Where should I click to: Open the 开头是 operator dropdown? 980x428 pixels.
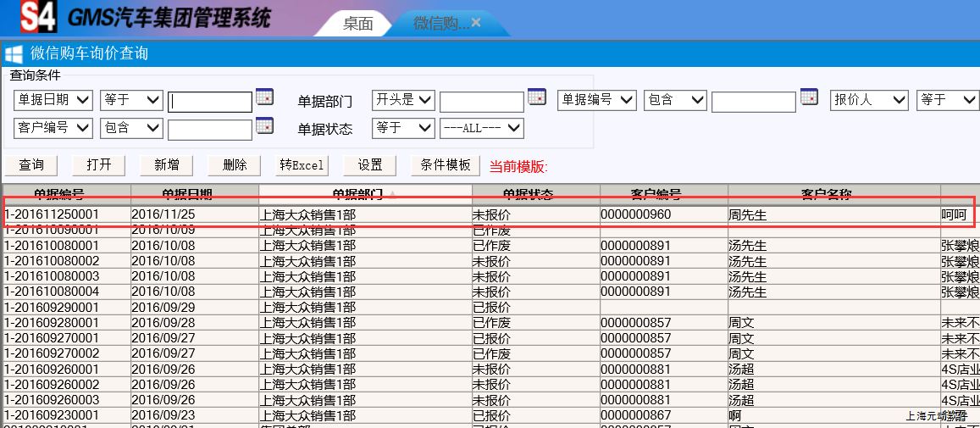tap(403, 100)
